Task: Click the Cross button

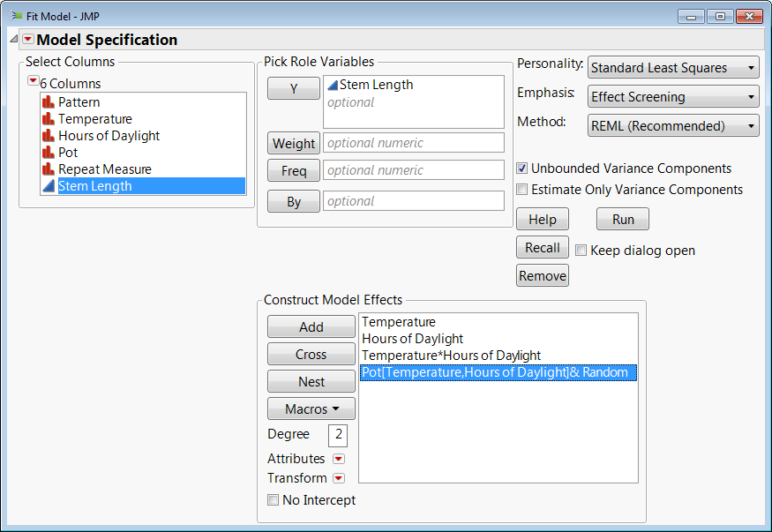Action: [311, 355]
